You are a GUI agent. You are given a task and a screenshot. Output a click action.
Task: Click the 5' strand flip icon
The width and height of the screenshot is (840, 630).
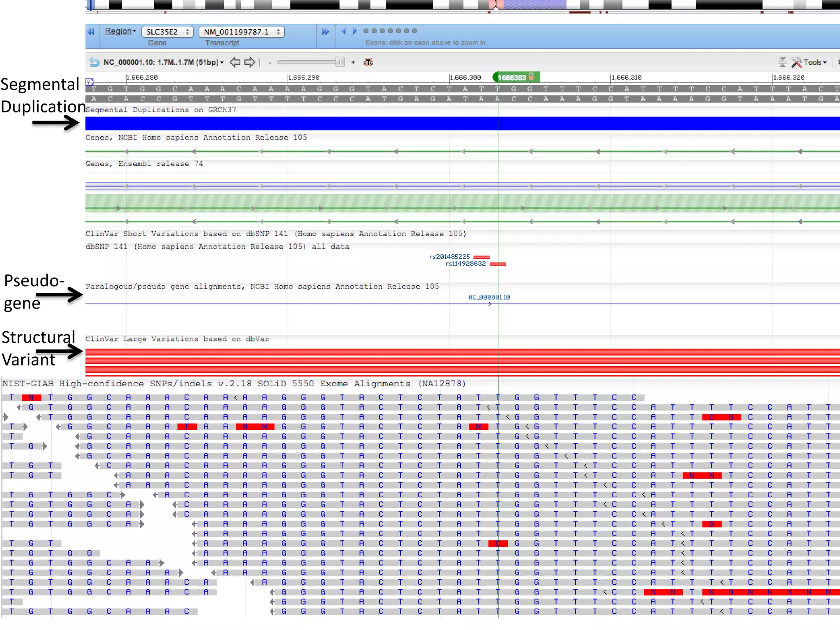coord(89,82)
